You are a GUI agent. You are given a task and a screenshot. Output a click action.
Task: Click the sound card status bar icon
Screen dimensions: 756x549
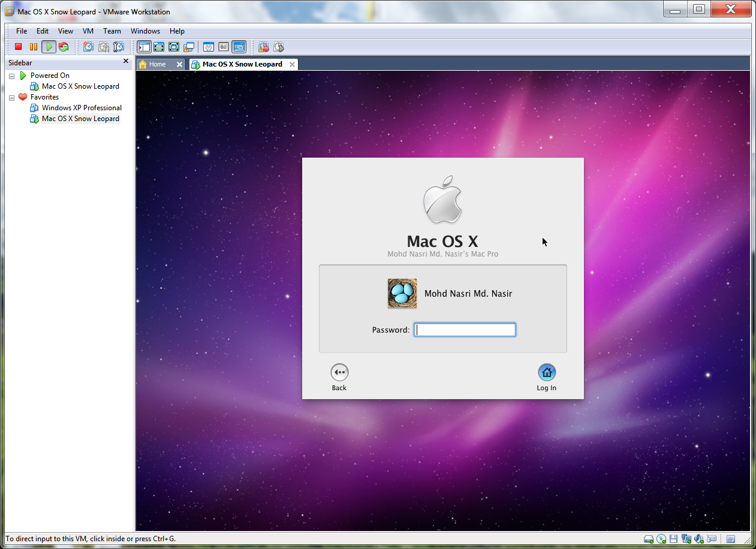pyautogui.click(x=698, y=539)
